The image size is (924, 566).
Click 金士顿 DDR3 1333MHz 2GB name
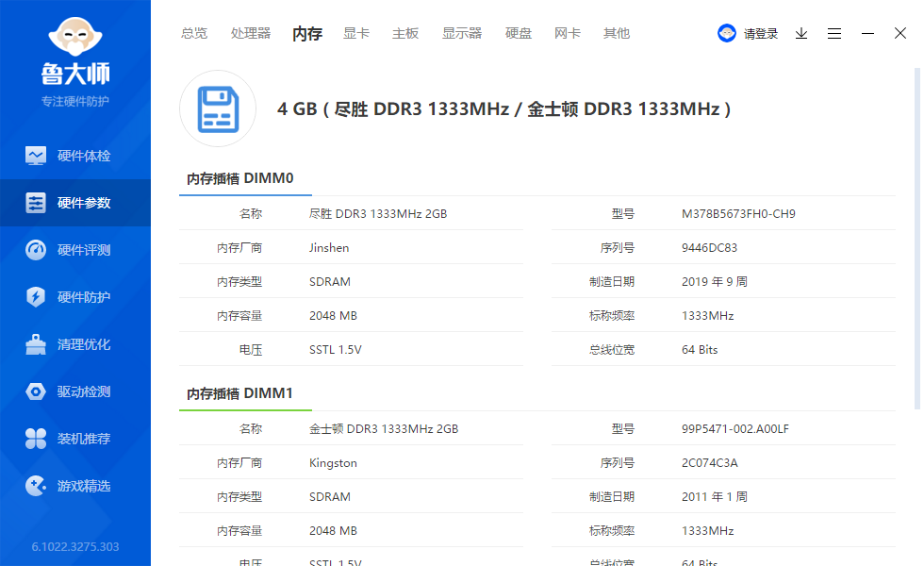(384, 429)
